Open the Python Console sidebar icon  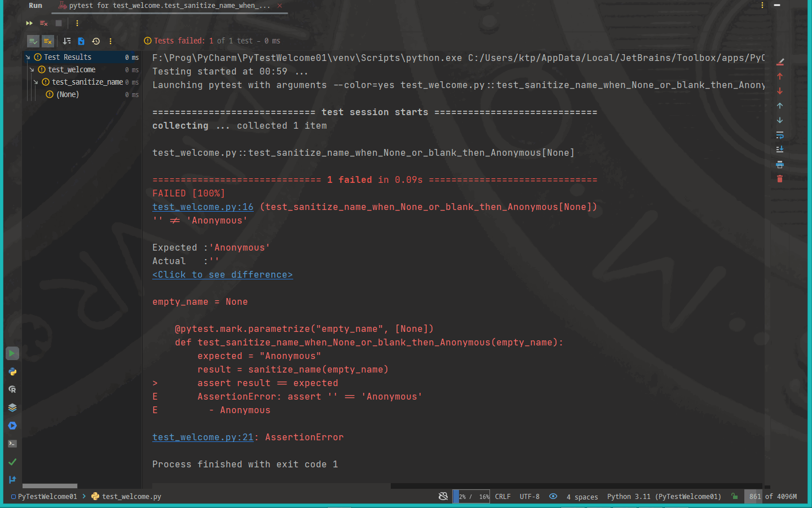click(12, 371)
